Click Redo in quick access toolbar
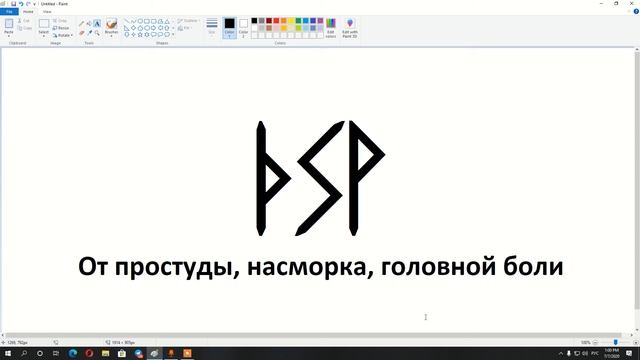This screenshot has width=640, height=360. point(28,4)
